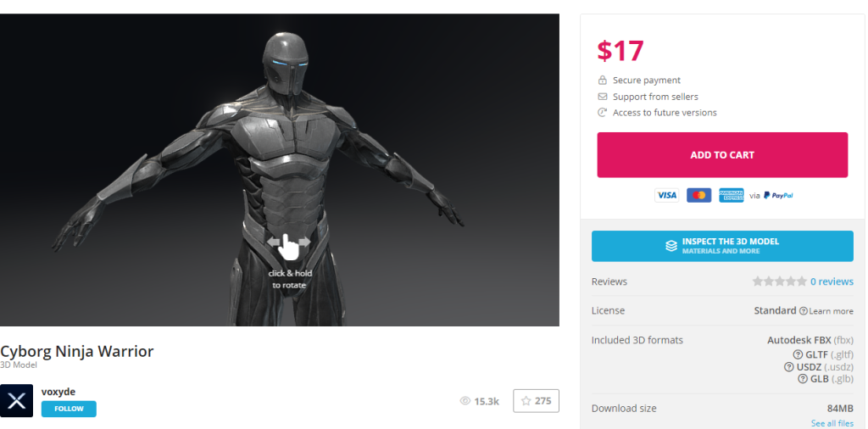
Task: Click the voxyde seller avatar icon
Action: pyautogui.click(x=16, y=401)
